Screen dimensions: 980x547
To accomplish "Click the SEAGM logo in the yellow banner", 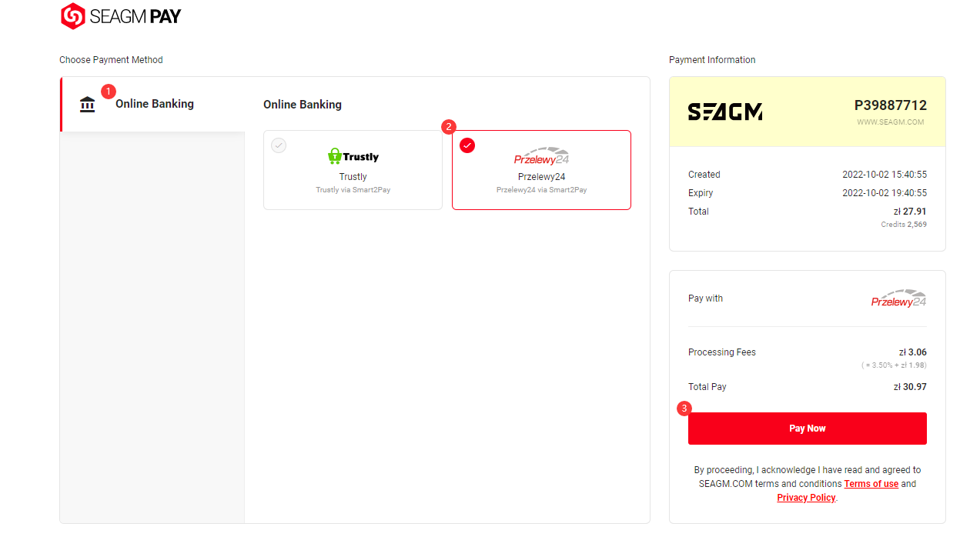I will tap(725, 112).
